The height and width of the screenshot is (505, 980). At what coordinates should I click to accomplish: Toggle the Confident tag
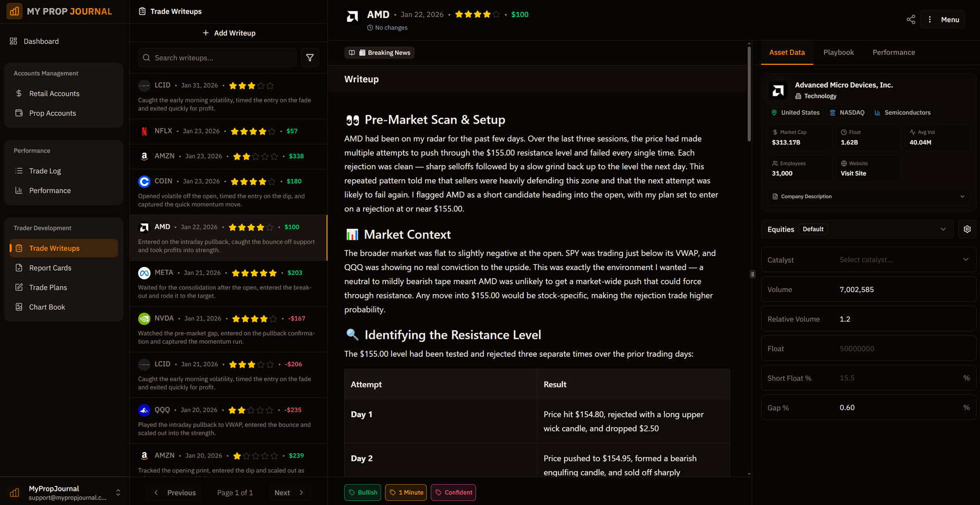(x=454, y=492)
